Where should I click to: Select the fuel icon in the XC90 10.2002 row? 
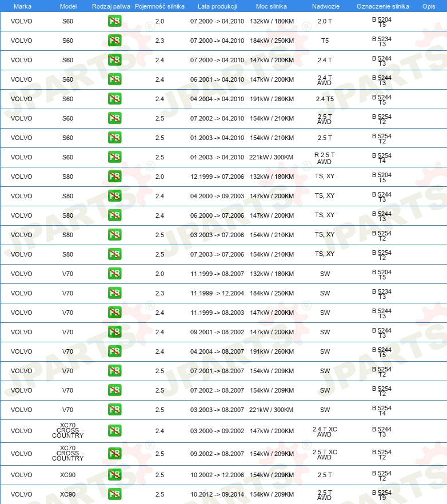click(115, 475)
